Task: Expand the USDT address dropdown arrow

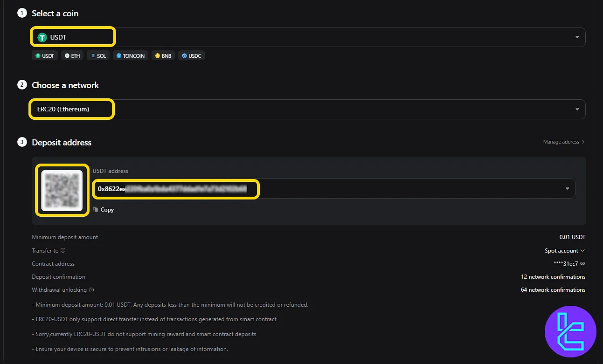Action: click(x=568, y=189)
